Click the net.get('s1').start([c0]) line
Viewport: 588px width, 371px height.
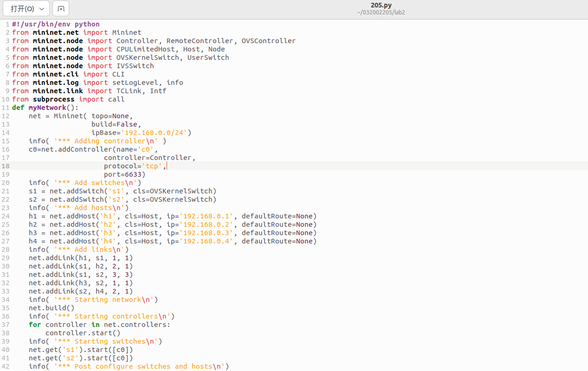(x=81, y=350)
